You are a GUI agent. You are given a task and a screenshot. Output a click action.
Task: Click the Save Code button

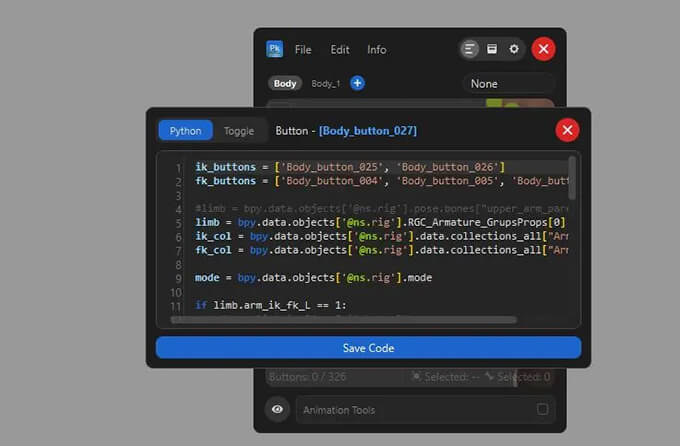point(369,348)
